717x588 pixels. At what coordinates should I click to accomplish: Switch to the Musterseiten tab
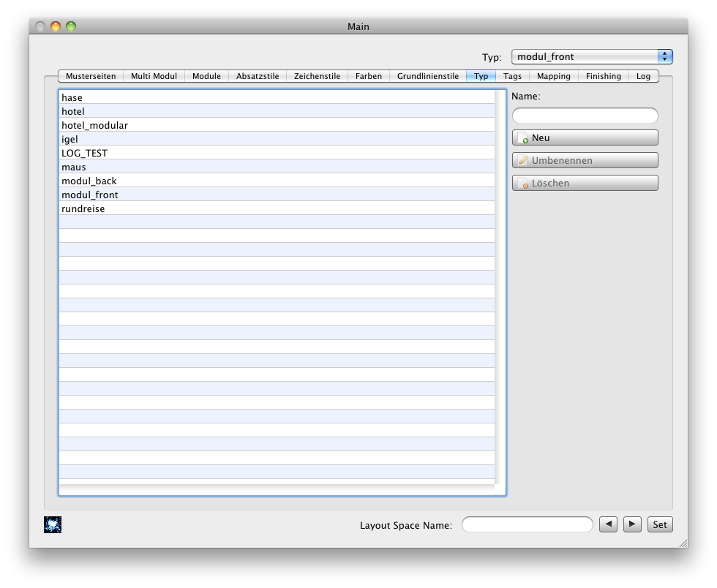[x=91, y=76]
